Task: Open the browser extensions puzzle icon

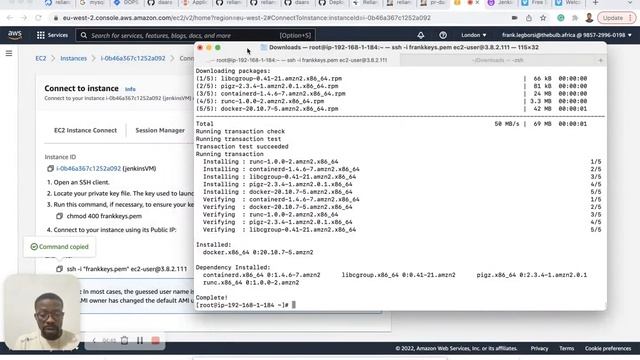Action: (575, 18)
